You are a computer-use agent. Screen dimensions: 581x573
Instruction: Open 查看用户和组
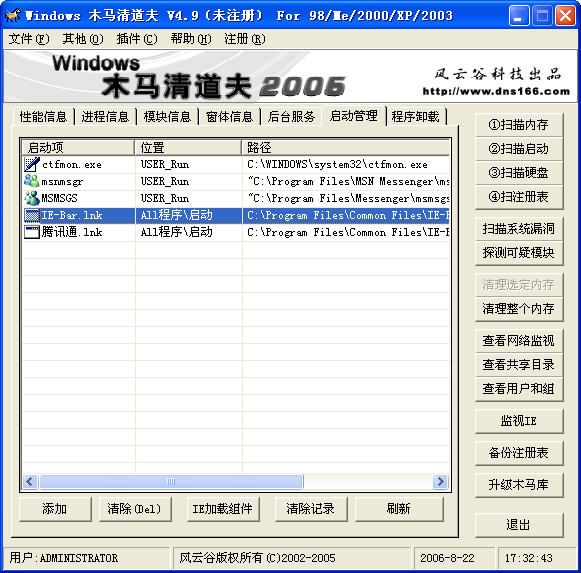tap(519, 388)
